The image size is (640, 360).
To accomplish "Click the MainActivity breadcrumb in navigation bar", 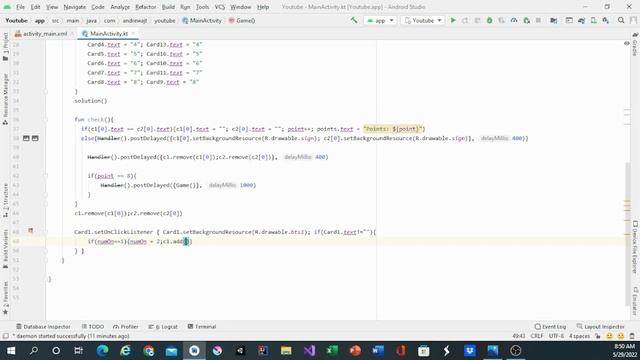I will point(202,20).
